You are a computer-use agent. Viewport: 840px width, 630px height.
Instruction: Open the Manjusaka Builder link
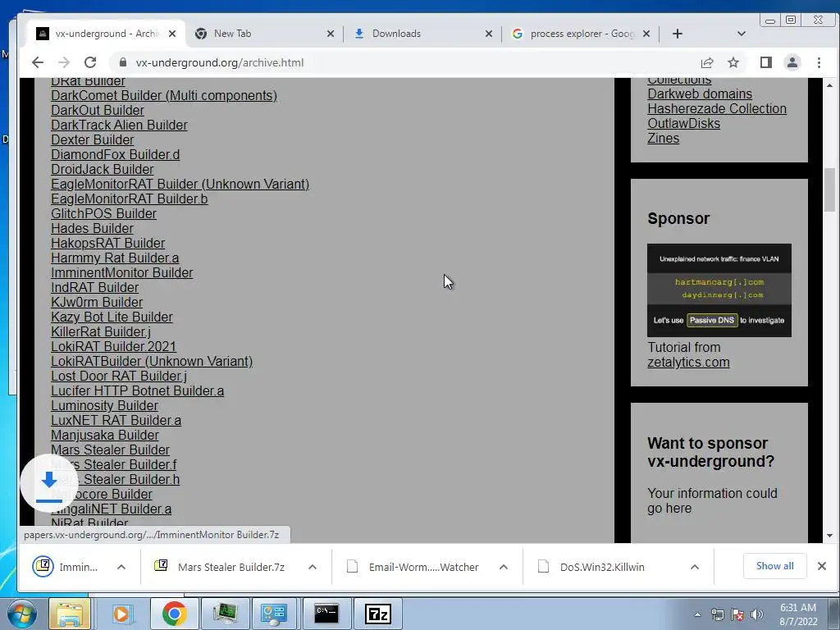(x=105, y=435)
